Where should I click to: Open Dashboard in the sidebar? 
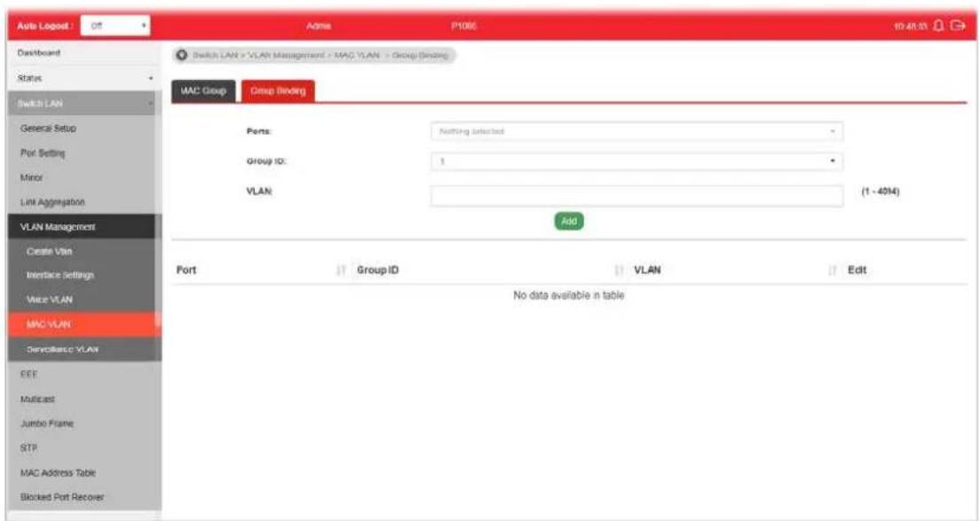pyautogui.click(x=84, y=53)
